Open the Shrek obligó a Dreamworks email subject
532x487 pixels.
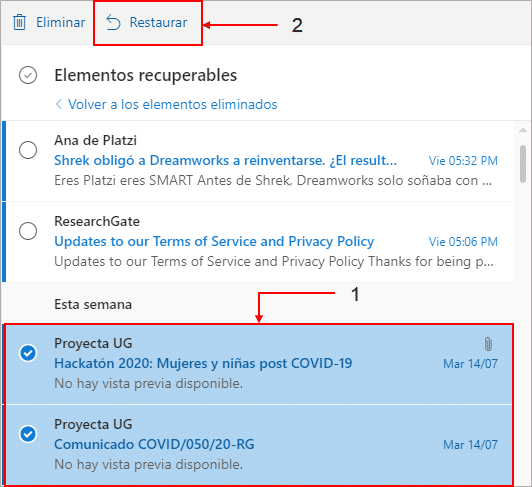(226, 160)
